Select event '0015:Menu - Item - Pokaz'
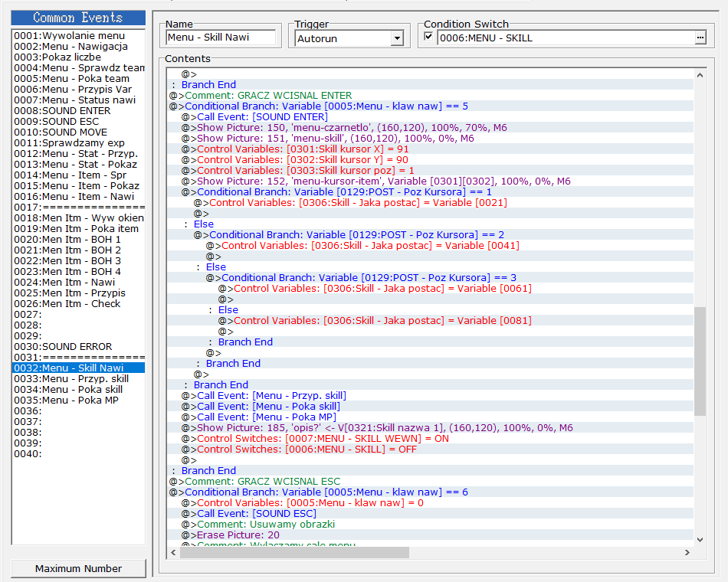Image resolution: width=728 pixels, height=582 pixels. point(77,185)
